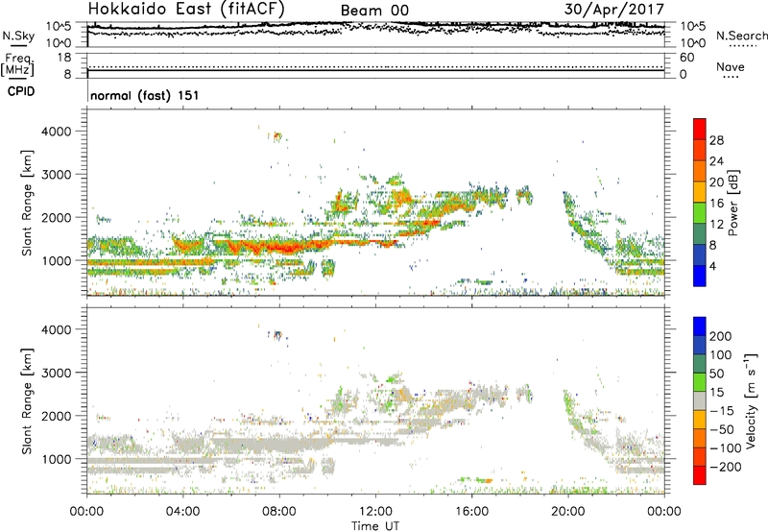
Task: Click the 'Velocity [m s⁻¹]' colorbar title
Action: pyautogui.click(x=751, y=400)
